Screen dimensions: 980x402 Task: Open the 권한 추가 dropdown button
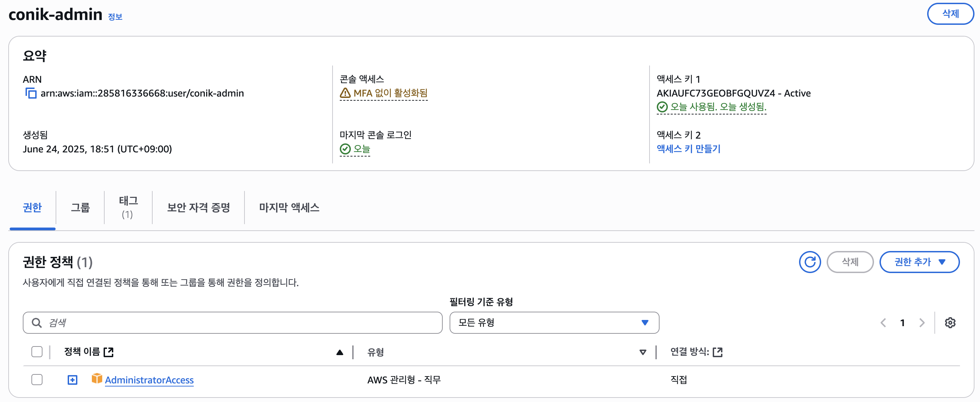919,262
